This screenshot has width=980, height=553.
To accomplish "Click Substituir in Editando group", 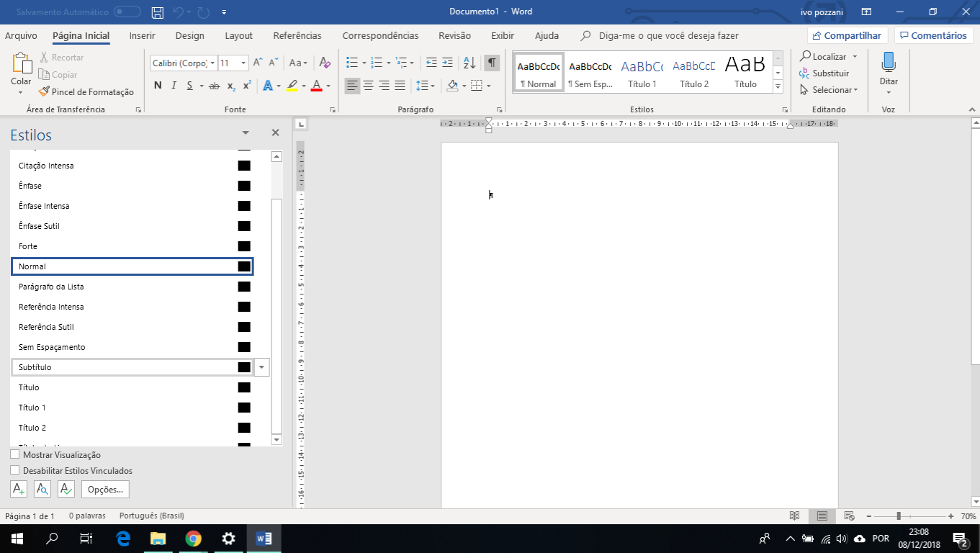I will coord(824,73).
